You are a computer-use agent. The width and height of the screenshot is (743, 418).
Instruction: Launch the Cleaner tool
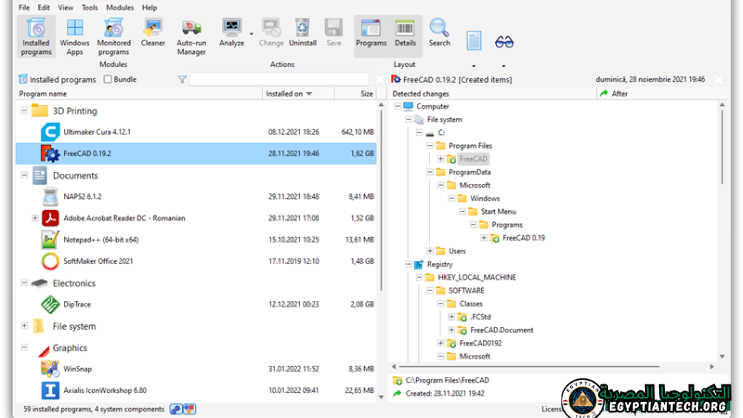(153, 33)
